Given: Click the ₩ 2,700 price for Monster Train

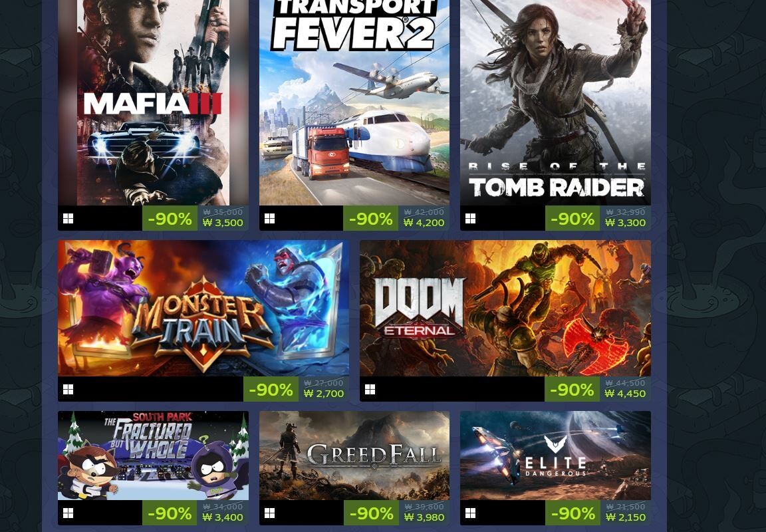Looking at the screenshot, I should [323, 394].
